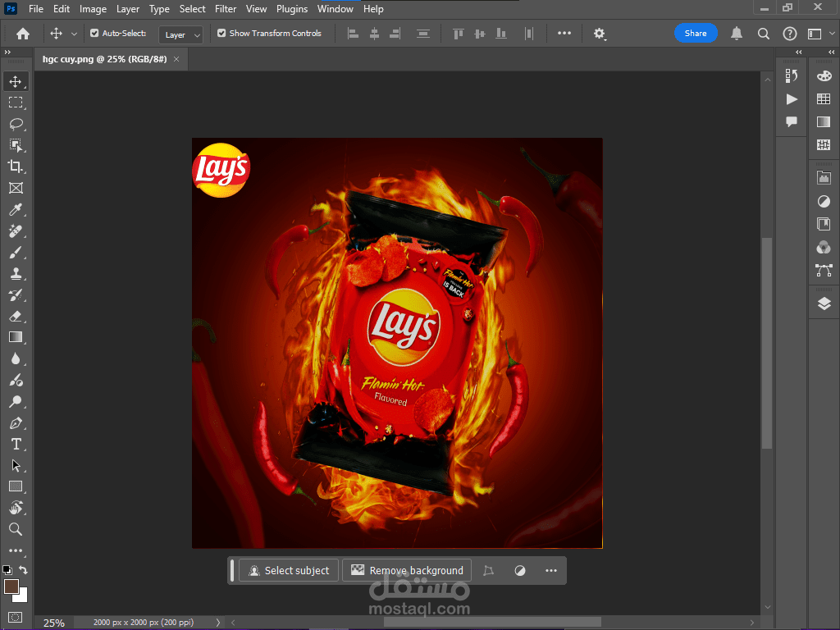Select the Hand tool
The height and width of the screenshot is (630, 840).
16,508
